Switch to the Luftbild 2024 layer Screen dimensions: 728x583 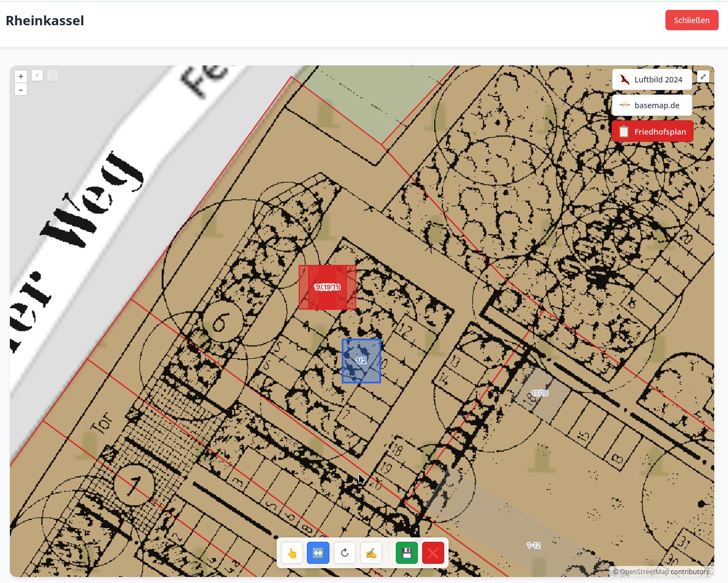(652, 80)
